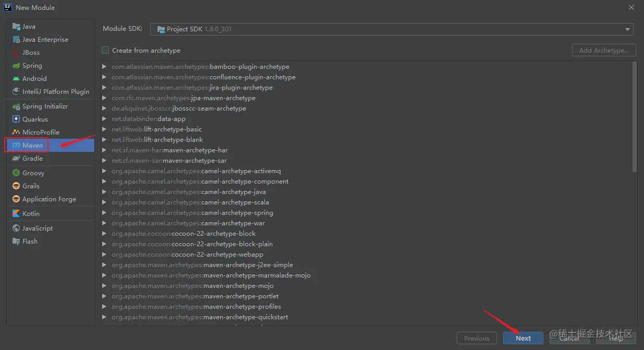Image resolution: width=644 pixels, height=350 pixels.
Task: Select the Kotlin module type
Action: pyautogui.click(x=30, y=213)
